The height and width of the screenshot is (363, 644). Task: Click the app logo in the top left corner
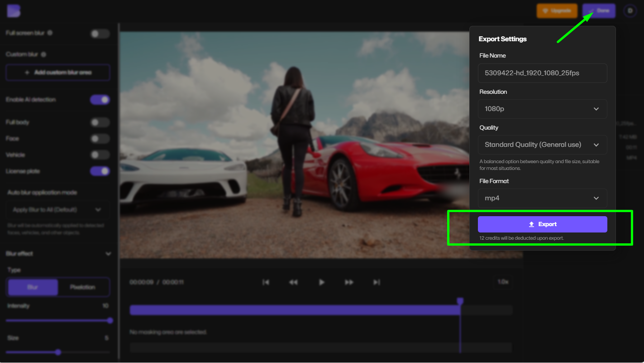(x=13, y=10)
